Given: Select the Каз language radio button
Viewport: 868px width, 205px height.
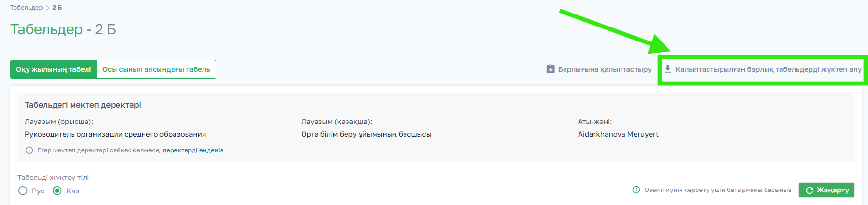Looking at the screenshot, I should pyautogui.click(x=57, y=191).
